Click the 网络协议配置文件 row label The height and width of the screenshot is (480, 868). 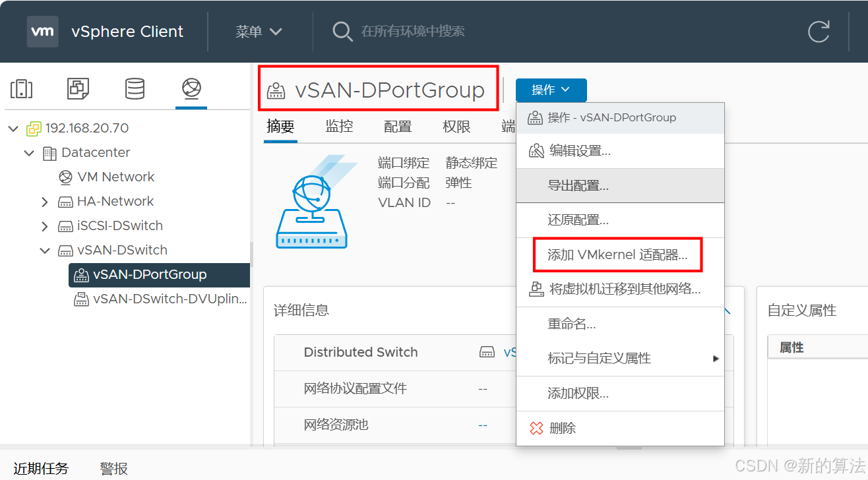coord(355,388)
